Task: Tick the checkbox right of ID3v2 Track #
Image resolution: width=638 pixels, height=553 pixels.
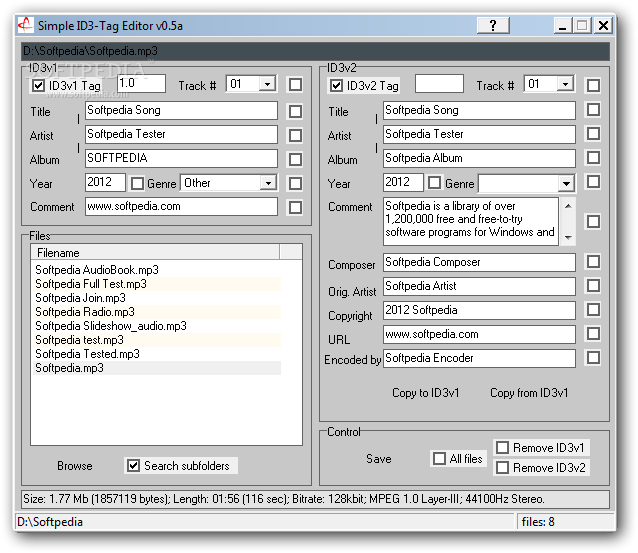Action: point(593,85)
